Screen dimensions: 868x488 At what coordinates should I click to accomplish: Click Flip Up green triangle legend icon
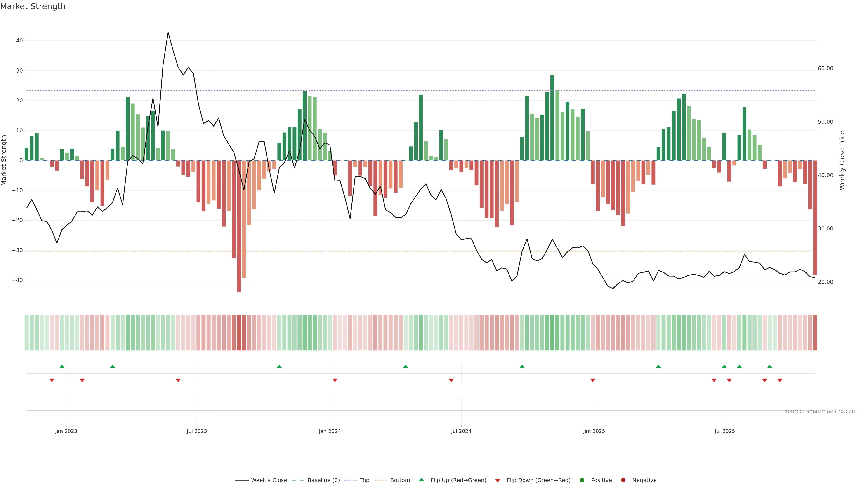[x=421, y=480]
